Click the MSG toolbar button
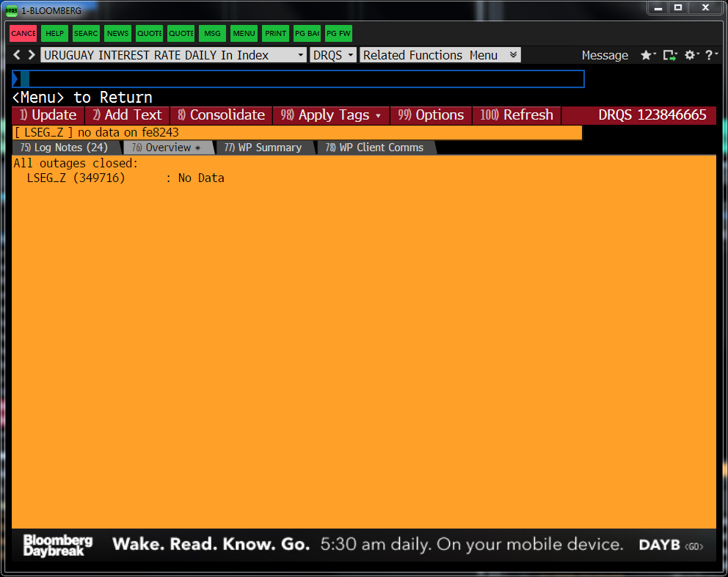The width and height of the screenshot is (728, 577). coord(212,34)
